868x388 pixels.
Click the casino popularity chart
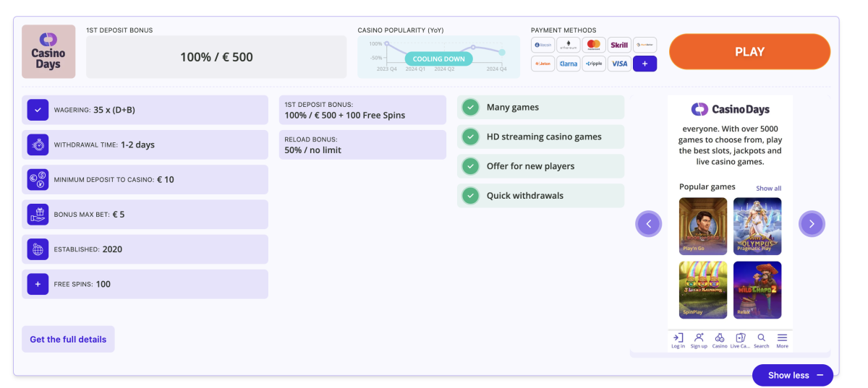click(438, 57)
